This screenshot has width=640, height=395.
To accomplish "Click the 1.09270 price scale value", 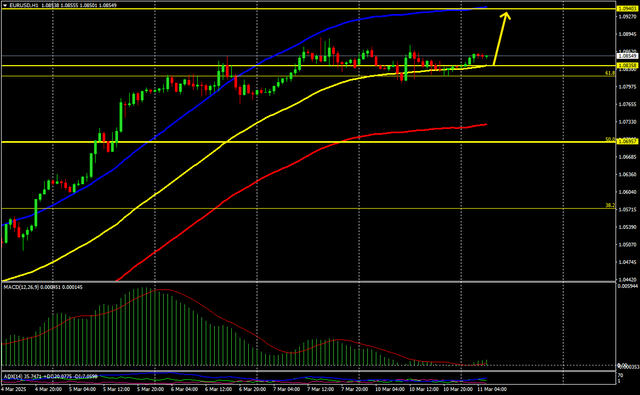I will coord(627,17).
